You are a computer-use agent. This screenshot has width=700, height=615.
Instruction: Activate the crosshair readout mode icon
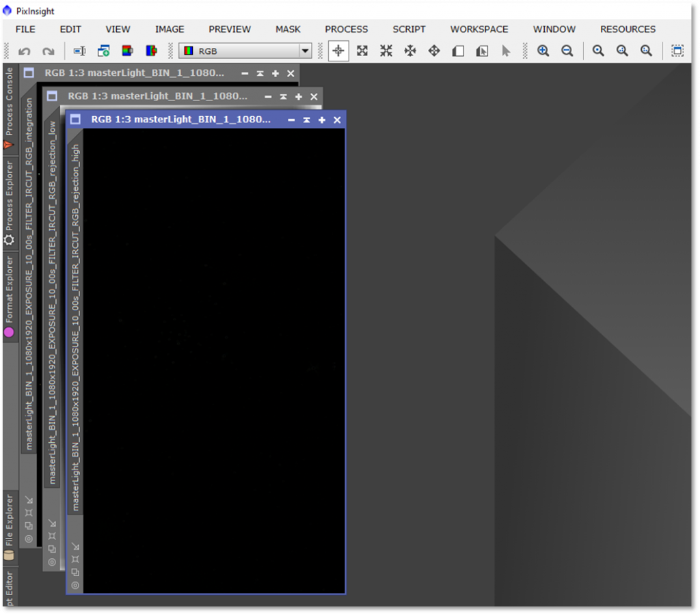338,51
